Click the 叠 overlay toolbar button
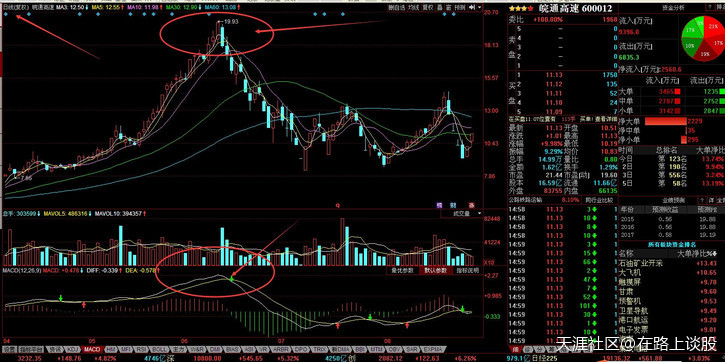The height and width of the screenshot is (362, 725). (439, 7)
